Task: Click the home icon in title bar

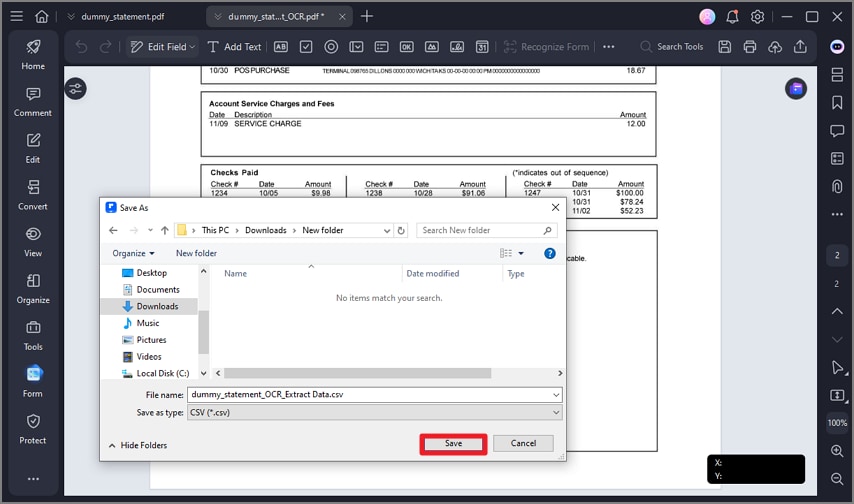Action: (42, 16)
